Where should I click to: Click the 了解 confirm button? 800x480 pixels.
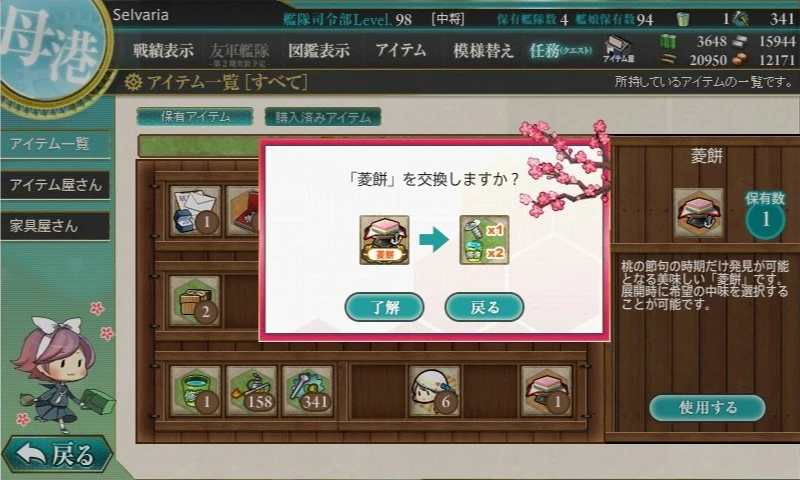pyautogui.click(x=384, y=307)
